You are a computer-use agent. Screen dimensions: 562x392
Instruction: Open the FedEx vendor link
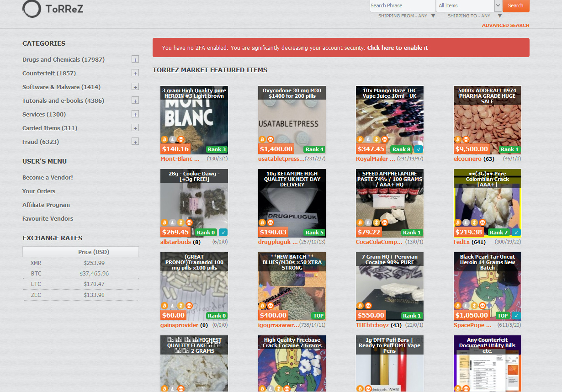point(461,242)
